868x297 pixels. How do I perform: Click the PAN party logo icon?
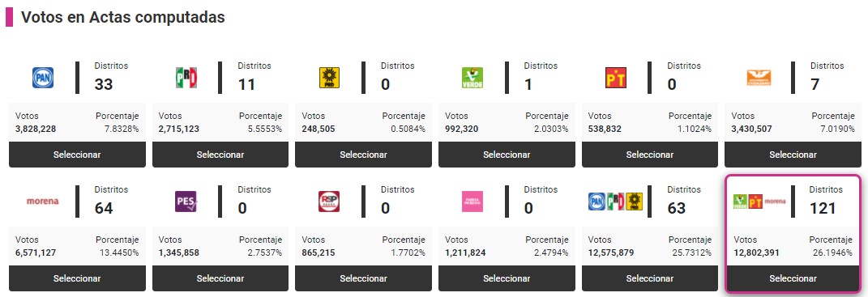(x=43, y=78)
